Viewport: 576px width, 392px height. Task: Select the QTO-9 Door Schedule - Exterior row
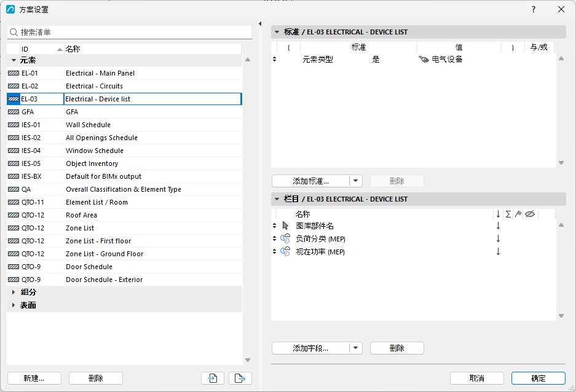(125, 280)
